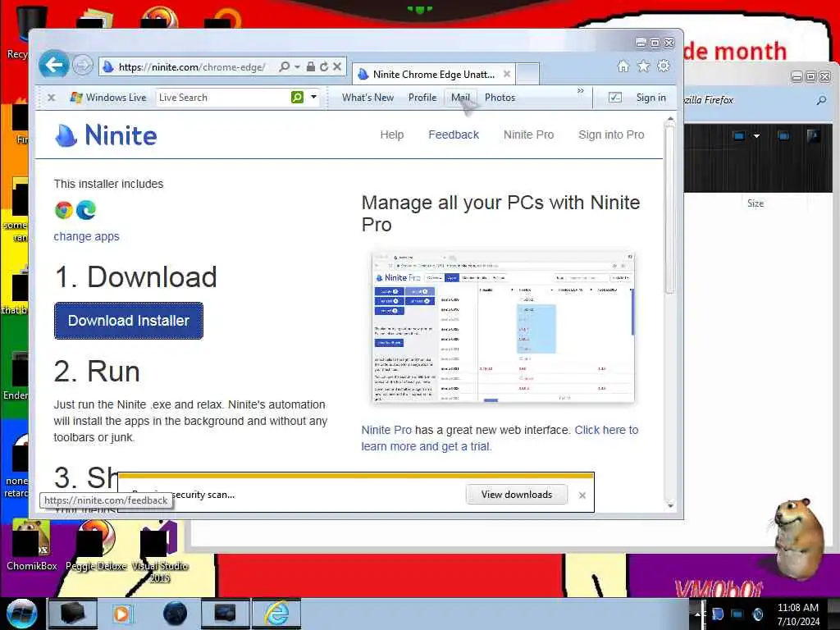
Task: Click the vertical scrollbar thumb
Action: (670, 209)
